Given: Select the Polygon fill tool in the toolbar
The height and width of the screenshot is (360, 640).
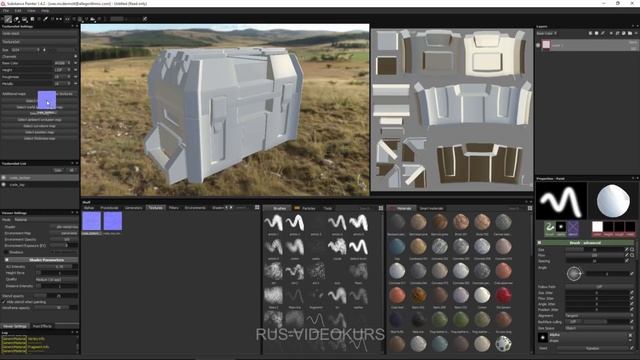Looking at the screenshot, I should [32, 19].
